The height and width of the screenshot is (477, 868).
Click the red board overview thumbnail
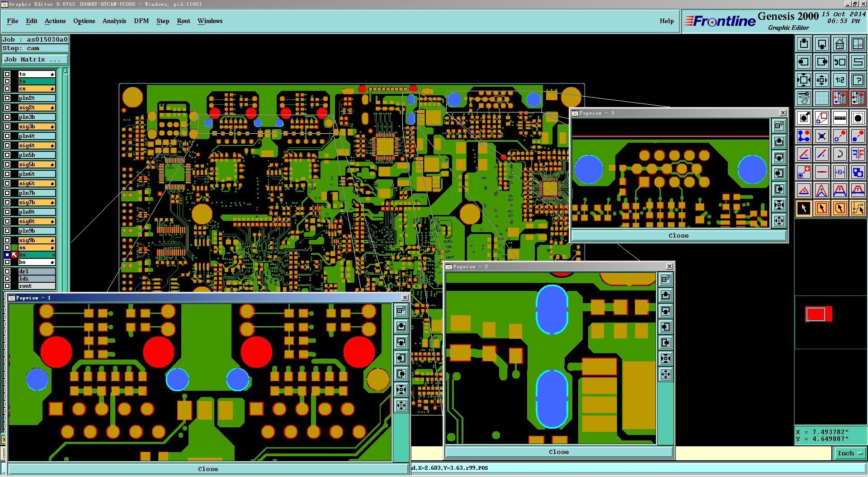(x=818, y=314)
